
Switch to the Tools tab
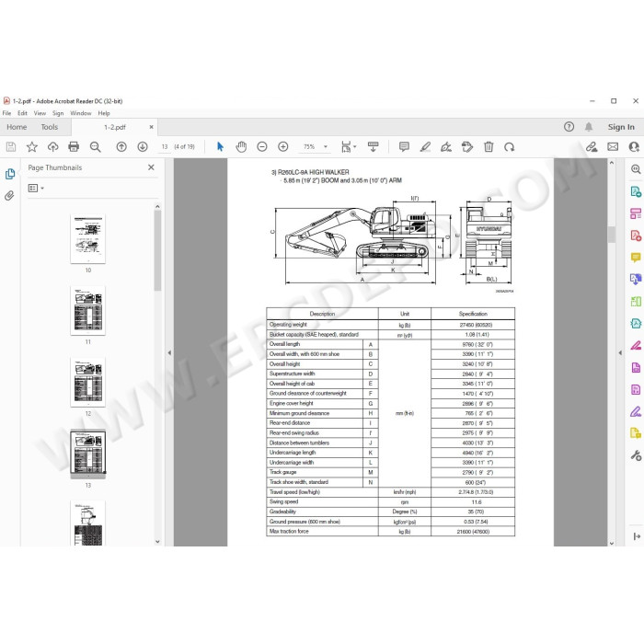coord(50,127)
